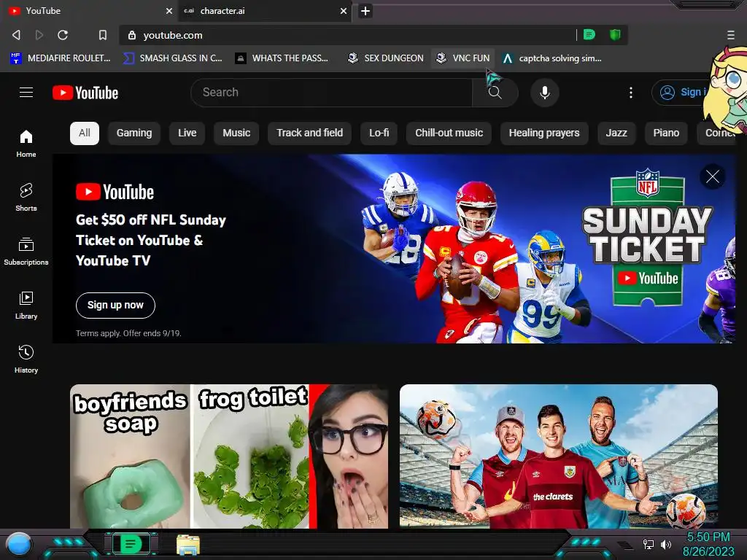Select the Piano filter chip
Image resolution: width=747 pixels, height=560 pixels.
[x=666, y=133]
